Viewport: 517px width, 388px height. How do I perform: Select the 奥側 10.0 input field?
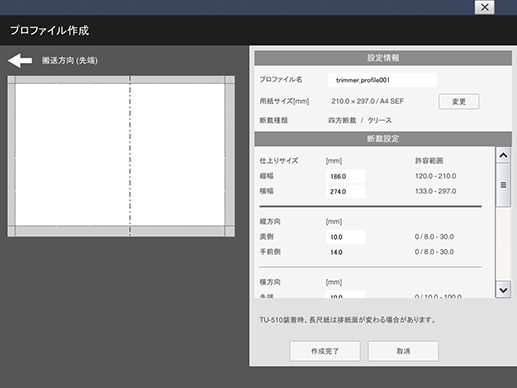[x=346, y=237]
